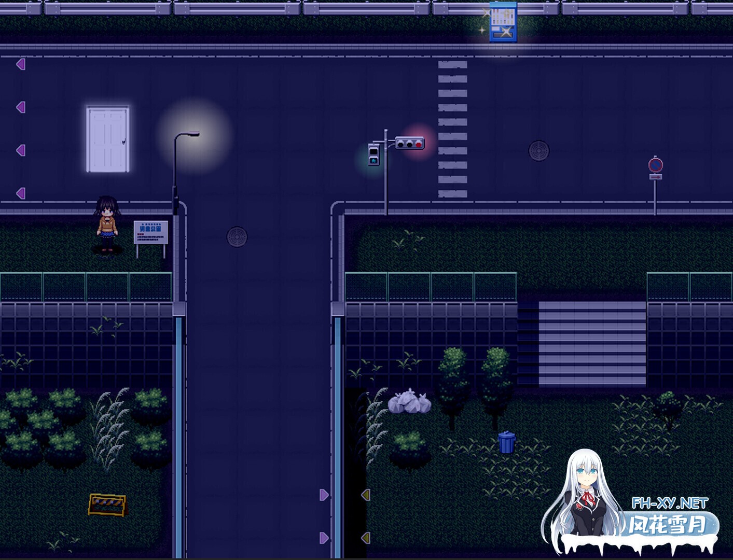
Task: Inspect the yellow striped barricade sign
Action: [x=107, y=504]
